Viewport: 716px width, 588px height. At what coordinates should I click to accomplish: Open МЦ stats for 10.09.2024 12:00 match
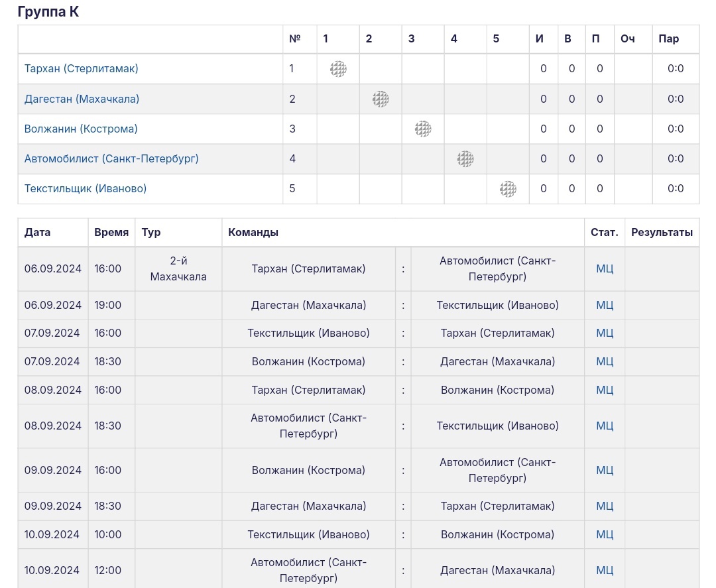click(605, 570)
